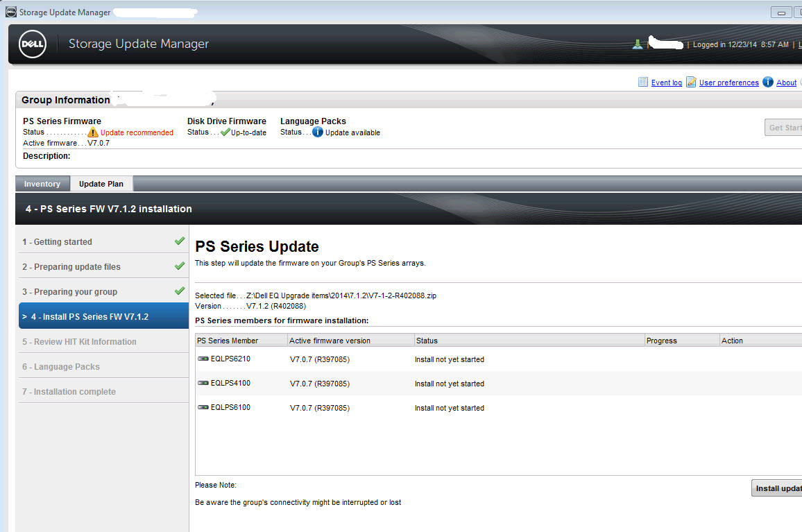802x532 pixels.
Task: Switch to the Inventory tab
Action: coord(42,184)
